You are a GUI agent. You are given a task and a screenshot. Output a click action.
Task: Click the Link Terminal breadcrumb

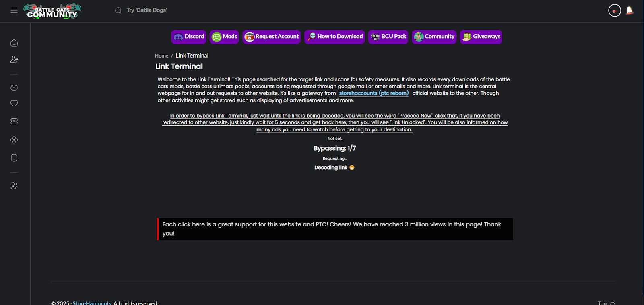click(x=192, y=56)
